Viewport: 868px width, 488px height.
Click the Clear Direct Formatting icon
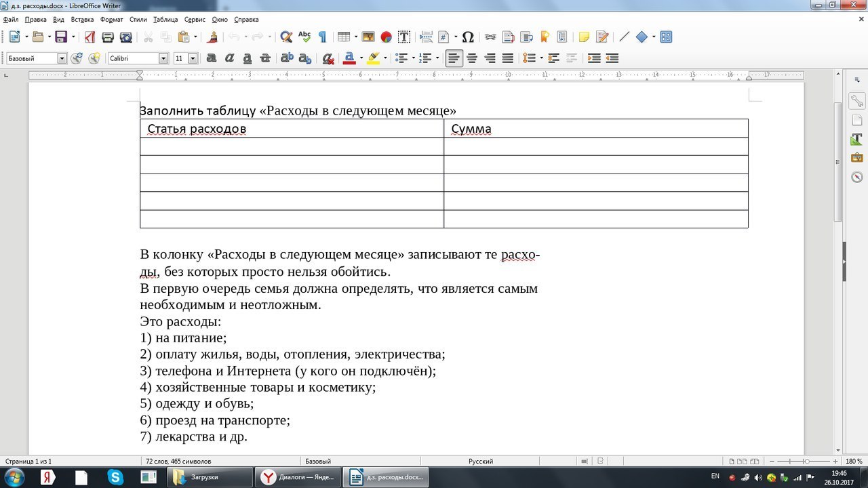pyautogui.click(x=328, y=58)
